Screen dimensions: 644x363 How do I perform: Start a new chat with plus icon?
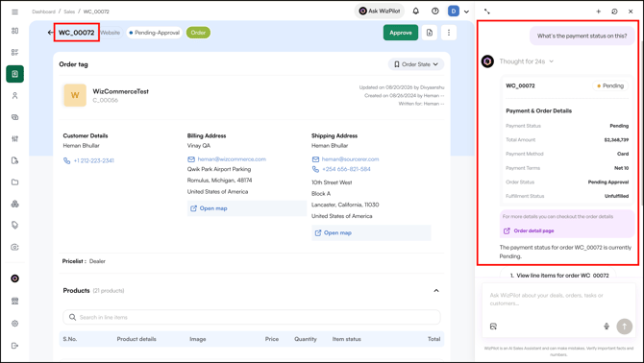pos(599,12)
